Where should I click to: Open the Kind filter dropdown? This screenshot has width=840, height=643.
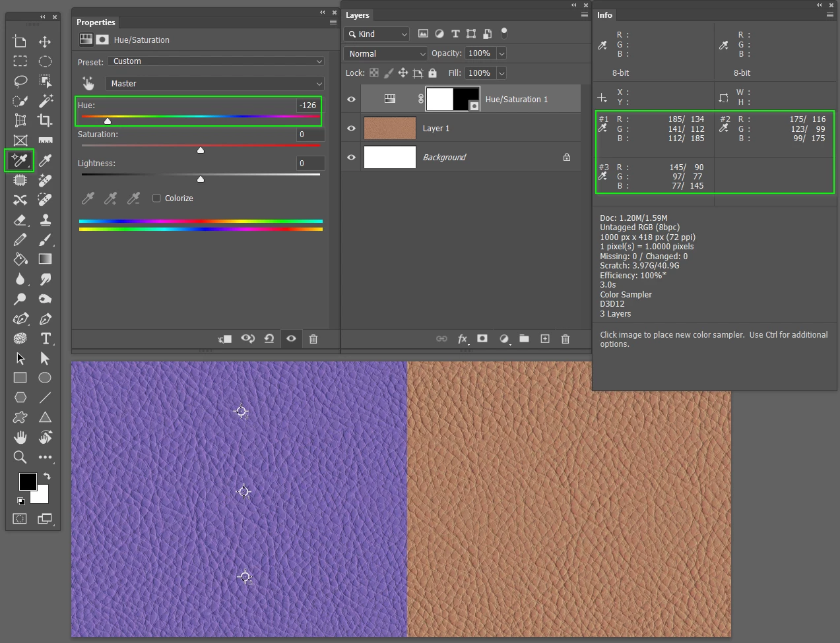tap(377, 34)
